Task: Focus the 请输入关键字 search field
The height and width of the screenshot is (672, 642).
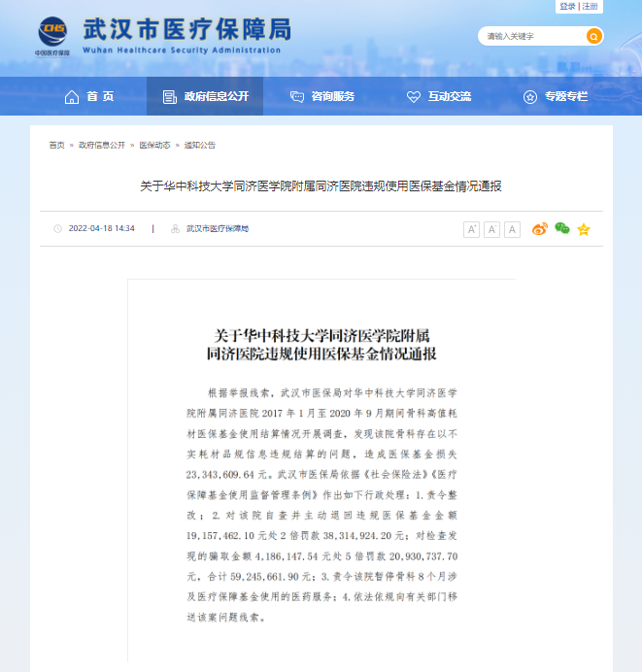Action: pyautogui.click(x=533, y=37)
